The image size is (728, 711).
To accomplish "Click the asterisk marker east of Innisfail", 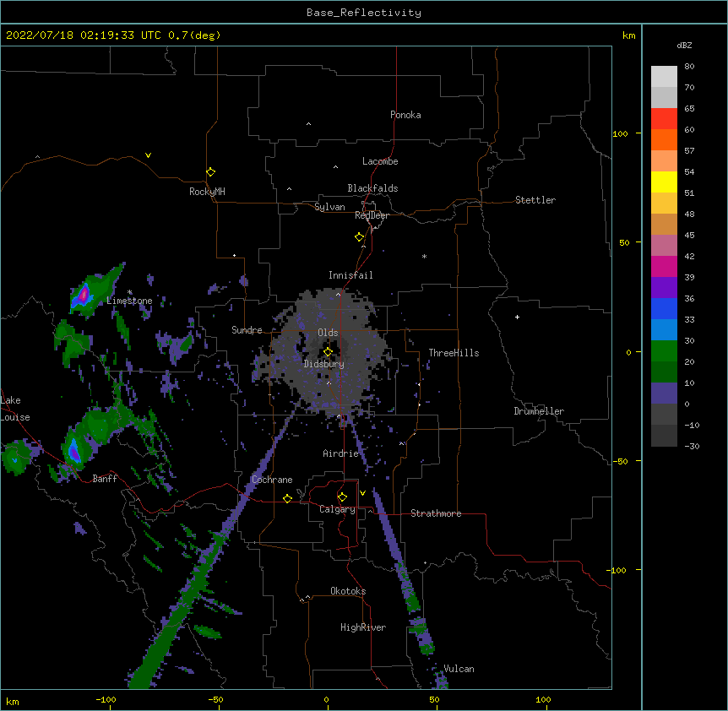I will (424, 256).
